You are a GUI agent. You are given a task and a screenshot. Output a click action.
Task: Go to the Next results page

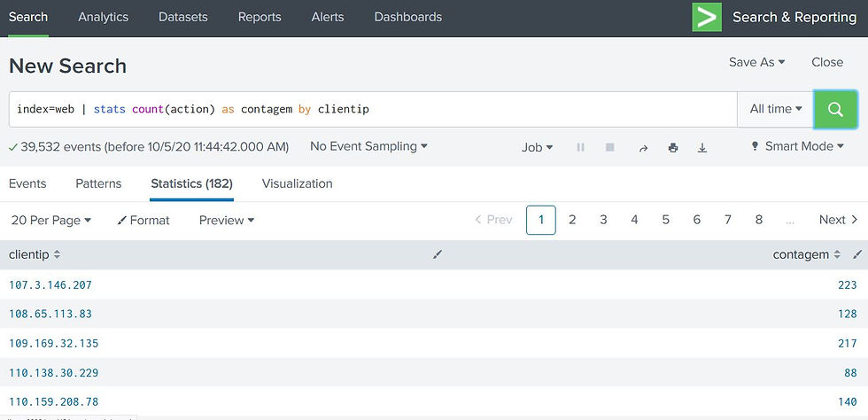[838, 220]
